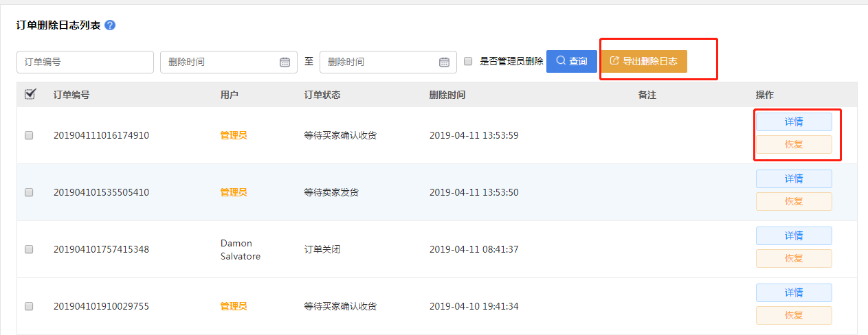Open 详情 for order 201904101535505410
Image resolution: width=868 pixels, height=335 pixels.
click(794, 179)
